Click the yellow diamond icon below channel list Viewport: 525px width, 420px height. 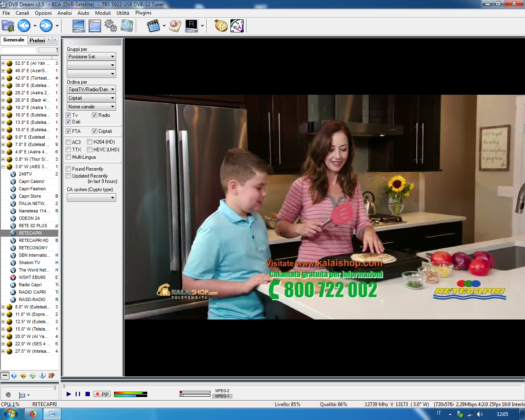coord(23,375)
